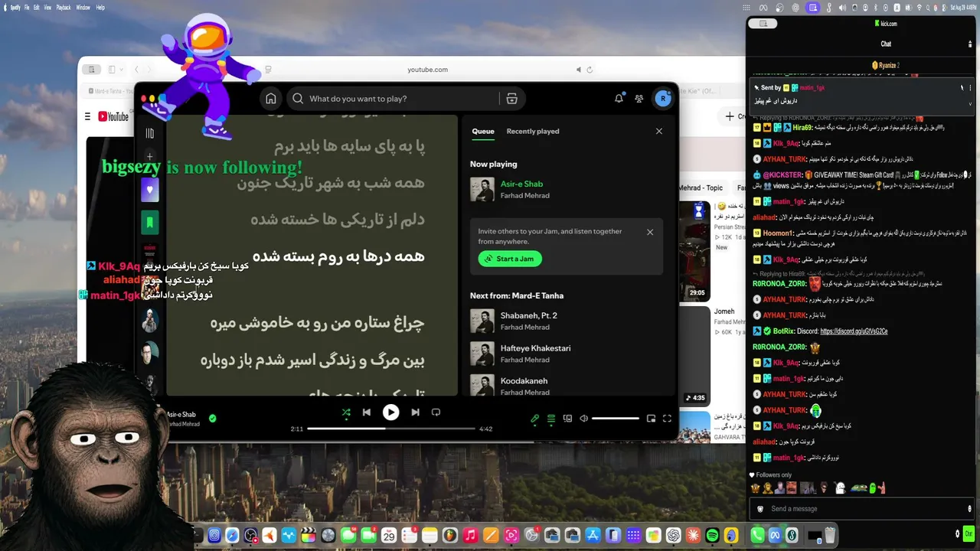Toggle the lyrics microphone button
The height and width of the screenshot is (551, 980).
point(535,419)
